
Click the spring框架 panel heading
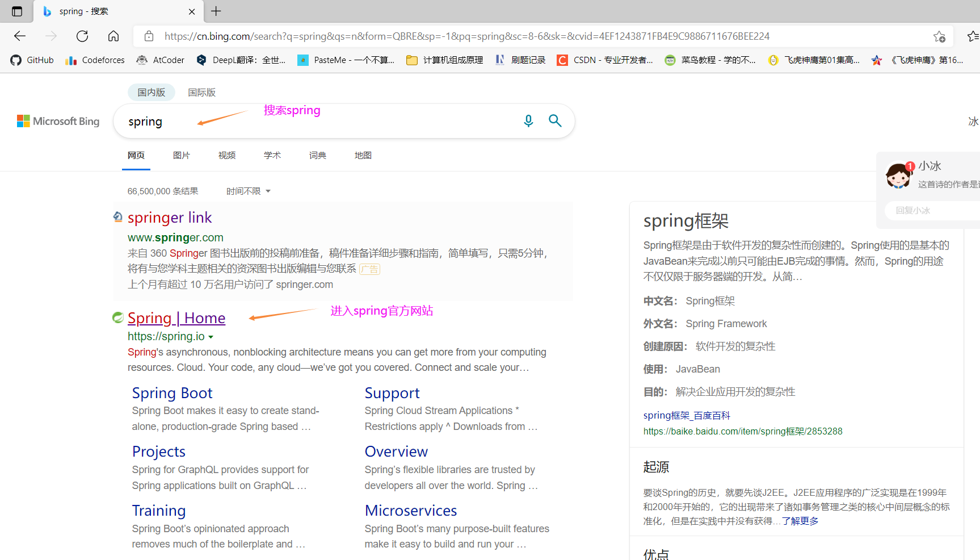click(x=686, y=221)
